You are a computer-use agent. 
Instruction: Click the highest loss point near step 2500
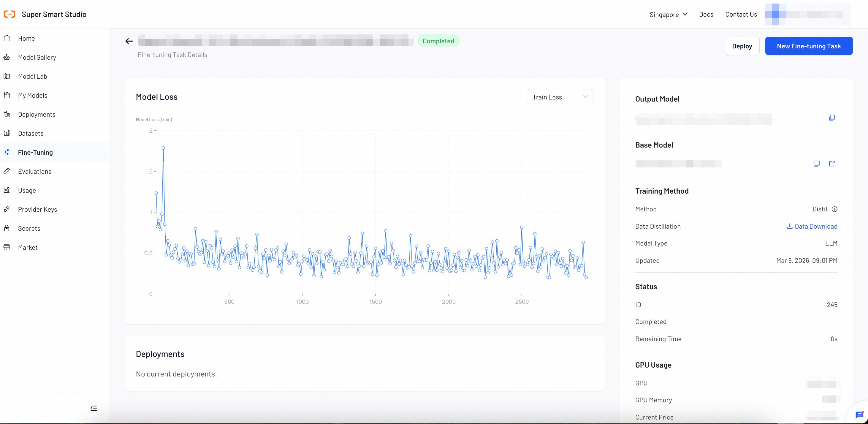tap(522, 227)
